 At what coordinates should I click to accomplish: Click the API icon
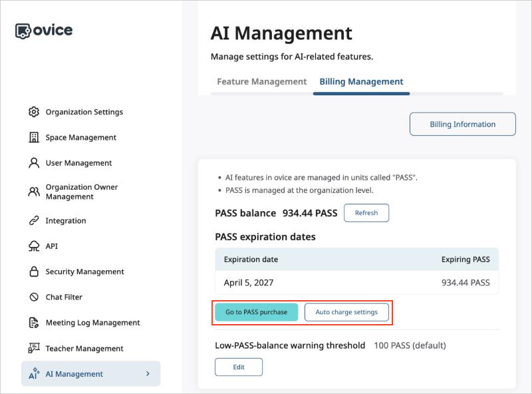pos(34,246)
